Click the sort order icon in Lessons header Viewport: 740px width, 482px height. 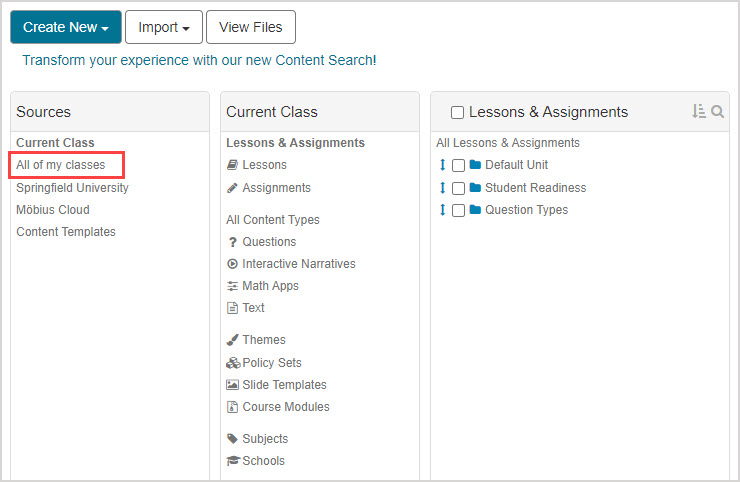click(x=698, y=112)
